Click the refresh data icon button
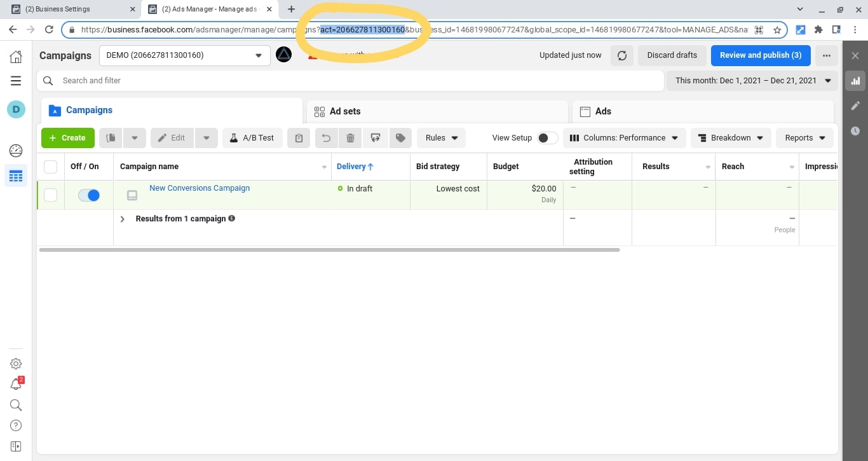Viewport: 868px width, 461px height. (x=622, y=55)
